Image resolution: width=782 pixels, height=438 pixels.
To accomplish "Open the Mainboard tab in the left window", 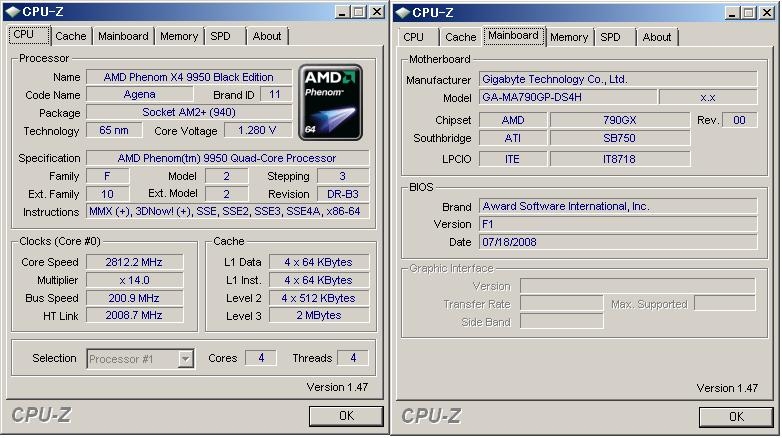I will (x=123, y=36).
